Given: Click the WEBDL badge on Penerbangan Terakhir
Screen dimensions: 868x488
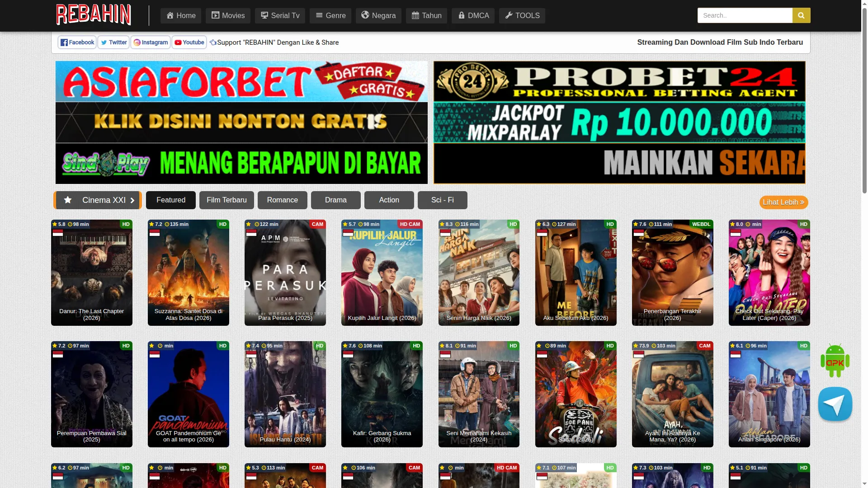Looking at the screenshot, I should (701, 224).
